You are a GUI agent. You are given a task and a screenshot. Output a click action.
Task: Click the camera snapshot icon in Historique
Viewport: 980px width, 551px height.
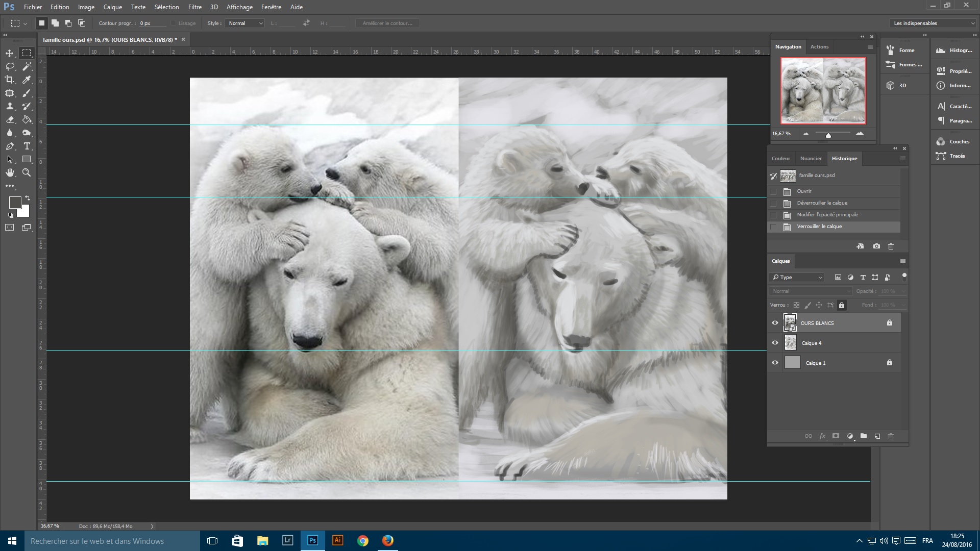[x=876, y=246]
